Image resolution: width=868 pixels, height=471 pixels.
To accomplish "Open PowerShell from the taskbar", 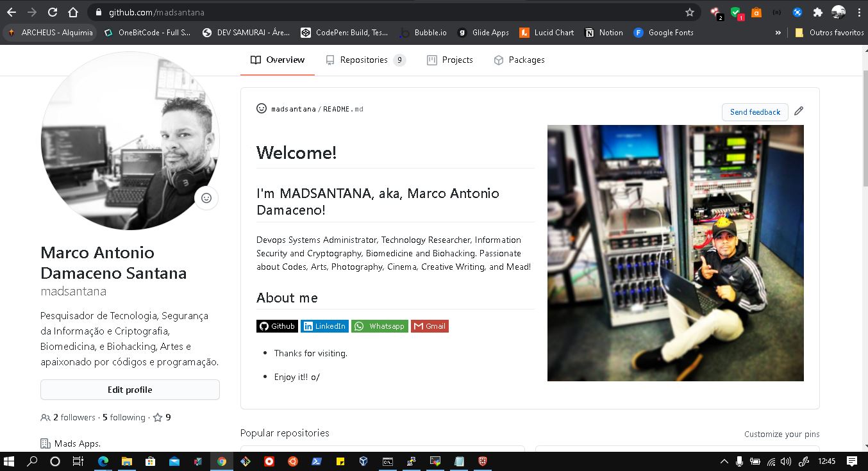I will coord(316,461).
